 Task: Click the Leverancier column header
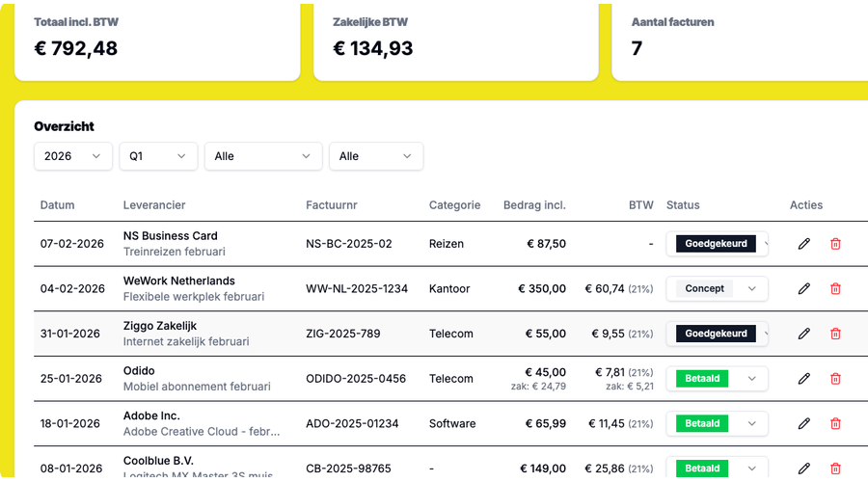(154, 205)
